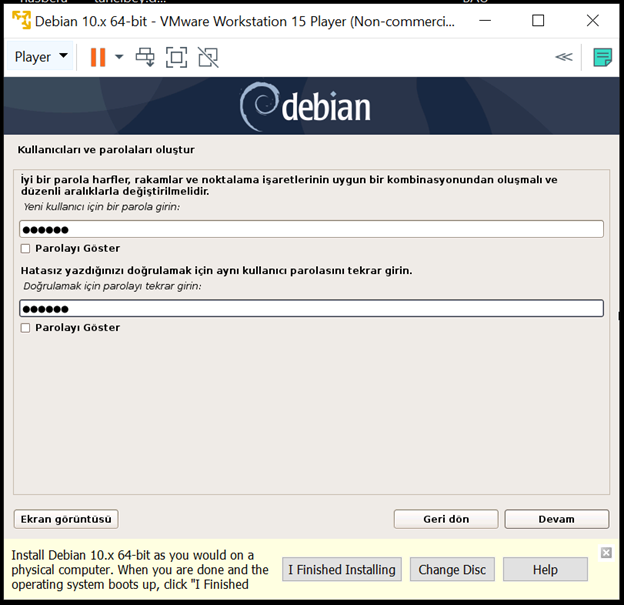Click the 'Yeni kullanıcı için bir parola girin:' label
Viewport: 624px width, 605px height.
click(x=101, y=207)
